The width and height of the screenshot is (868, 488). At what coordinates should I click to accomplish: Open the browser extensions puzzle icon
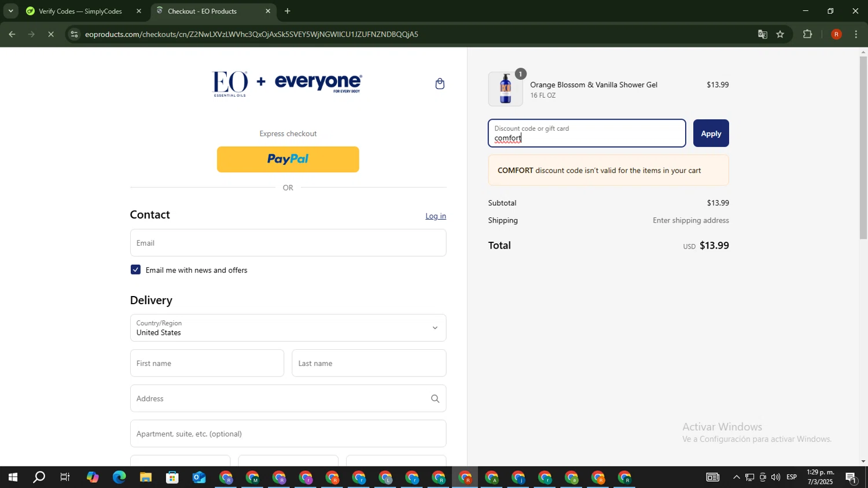click(x=808, y=34)
